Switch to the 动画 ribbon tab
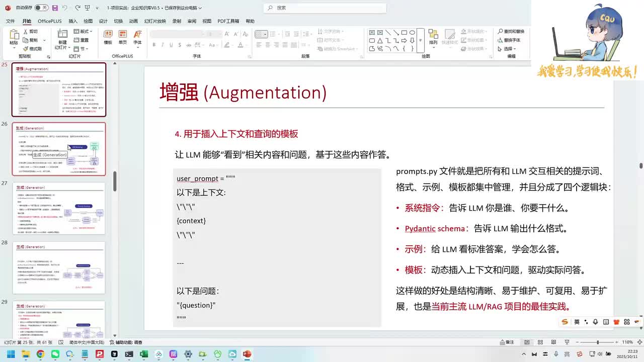 (x=133, y=21)
